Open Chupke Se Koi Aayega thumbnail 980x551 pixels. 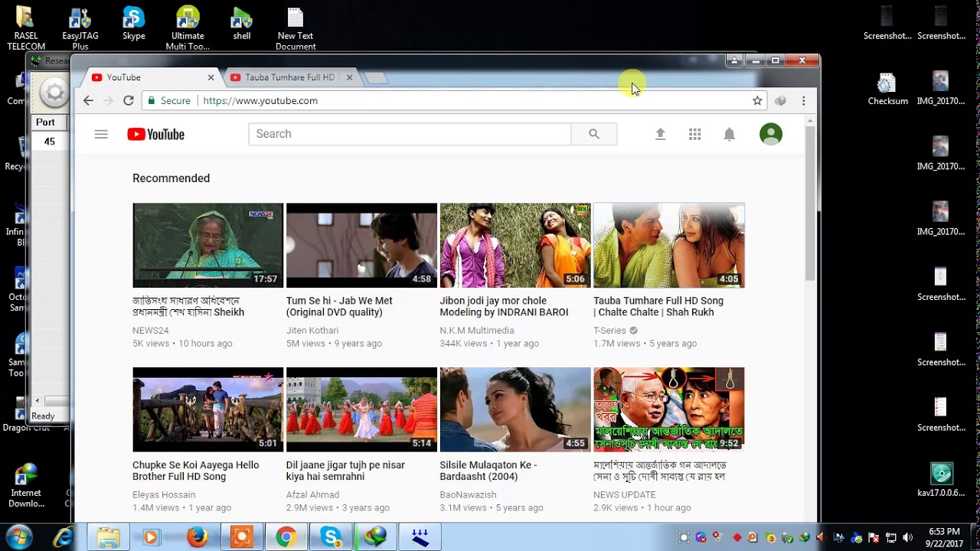tap(207, 409)
